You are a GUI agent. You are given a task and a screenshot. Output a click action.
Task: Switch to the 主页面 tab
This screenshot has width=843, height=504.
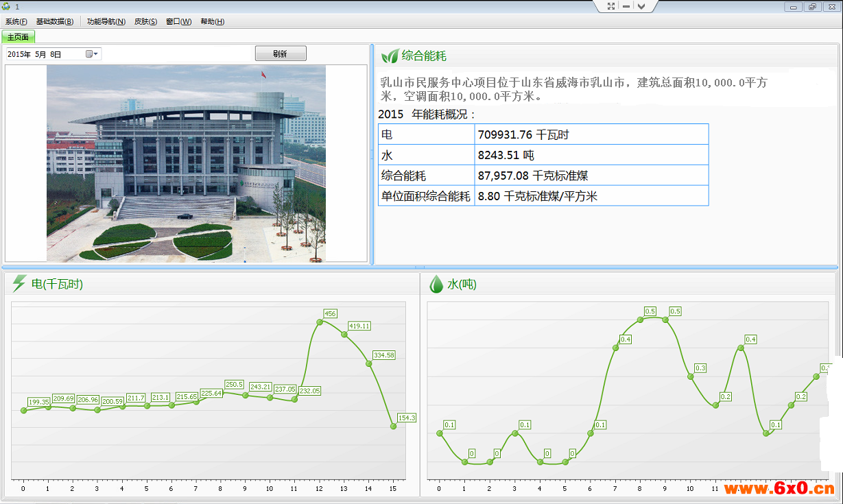pos(18,36)
